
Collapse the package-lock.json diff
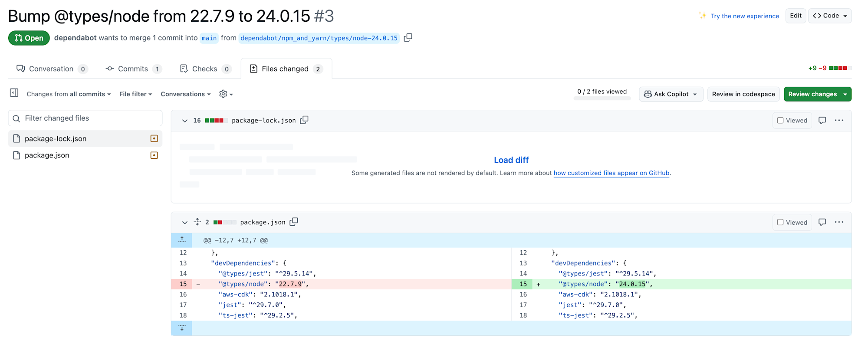tap(184, 121)
